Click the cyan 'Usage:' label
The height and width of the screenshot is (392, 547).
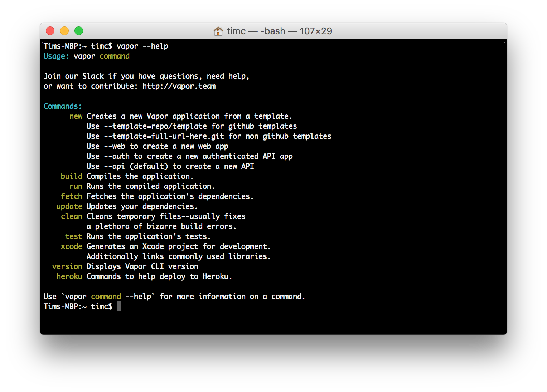[x=56, y=56]
